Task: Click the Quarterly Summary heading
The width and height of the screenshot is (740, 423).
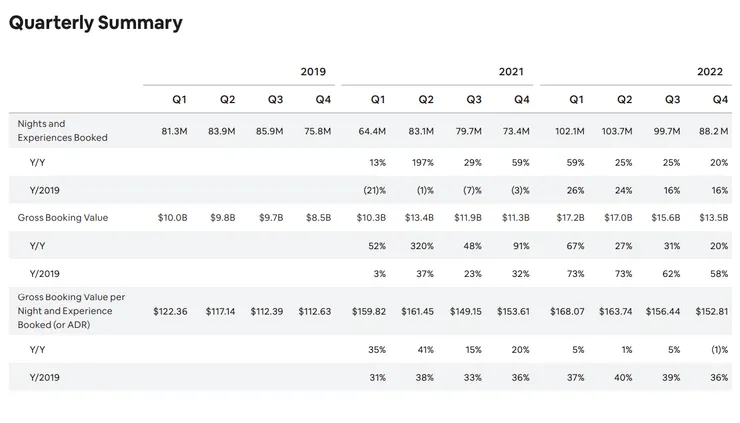Action: [96, 23]
